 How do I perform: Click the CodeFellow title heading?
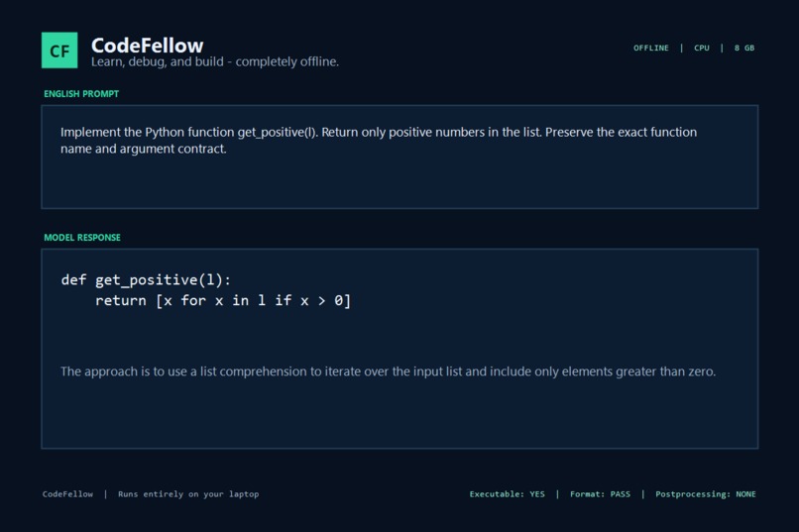click(x=148, y=46)
